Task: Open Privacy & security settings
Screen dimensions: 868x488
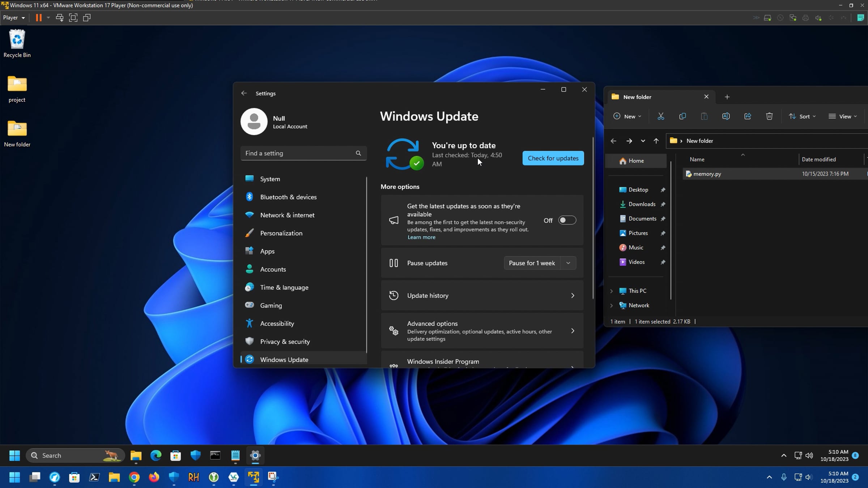Action: tap(303, 342)
